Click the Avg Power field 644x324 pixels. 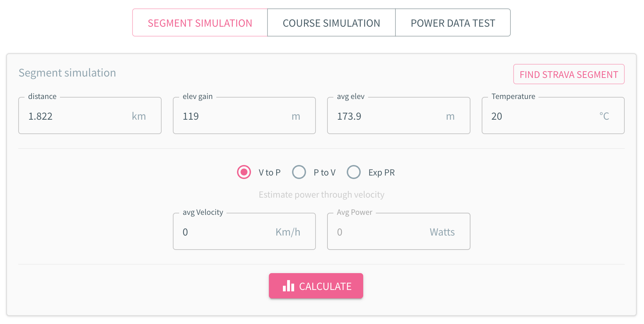379,232
